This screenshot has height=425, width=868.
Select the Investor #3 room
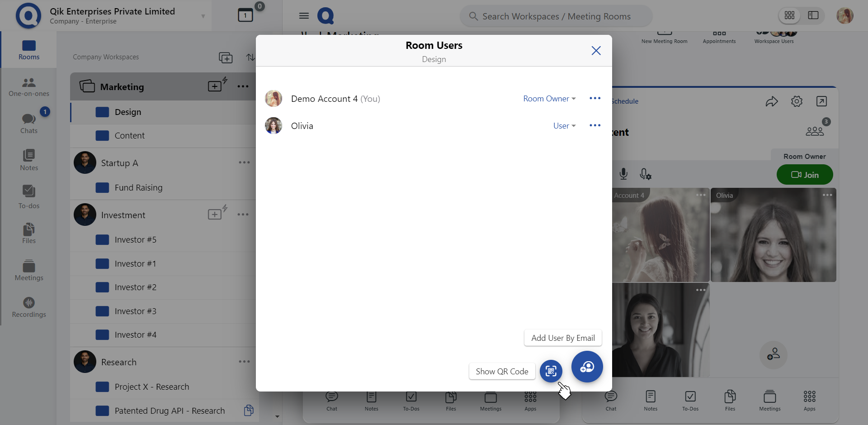click(x=164, y=311)
